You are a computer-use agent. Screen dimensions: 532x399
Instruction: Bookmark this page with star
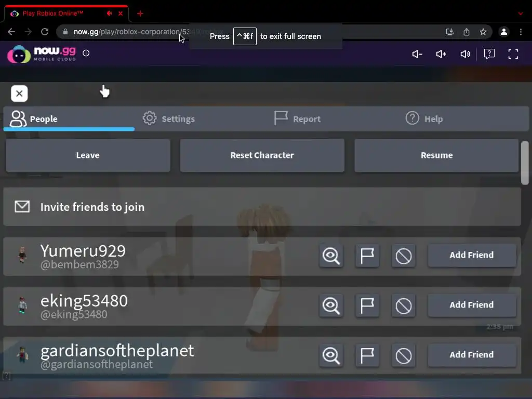pos(483,32)
